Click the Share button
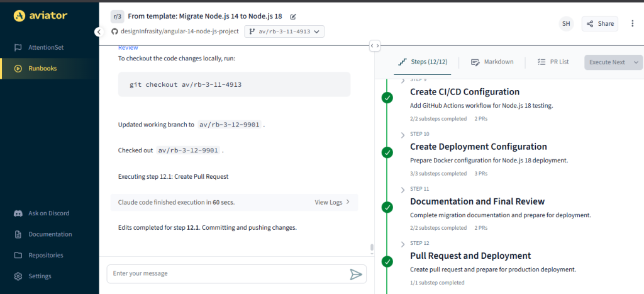The width and height of the screenshot is (644, 294). pos(599,23)
